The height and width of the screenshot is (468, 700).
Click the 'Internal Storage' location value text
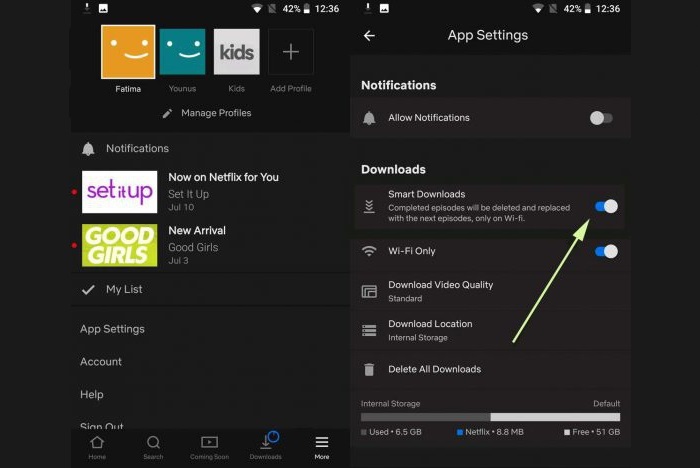pyautogui.click(x=418, y=338)
